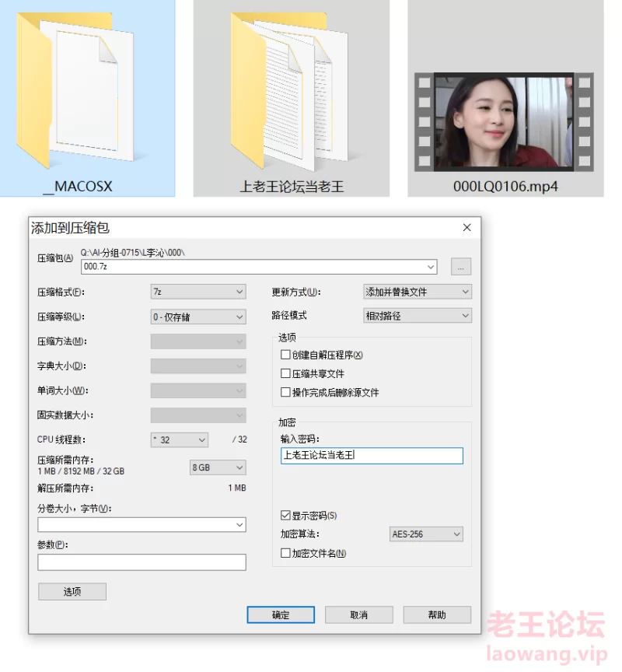Open the browse button next to archive name

(461, 267)
